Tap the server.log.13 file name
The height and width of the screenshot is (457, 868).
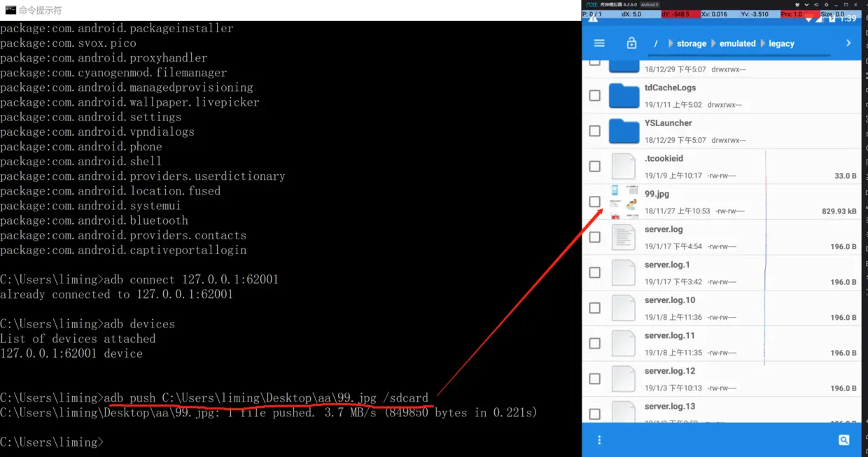point(670,406)
